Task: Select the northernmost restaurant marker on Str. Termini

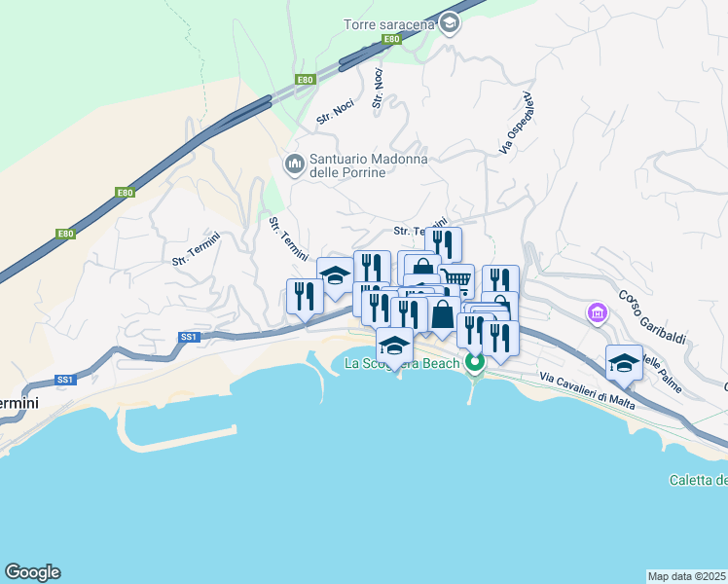Action: click(x=443, y=242)
